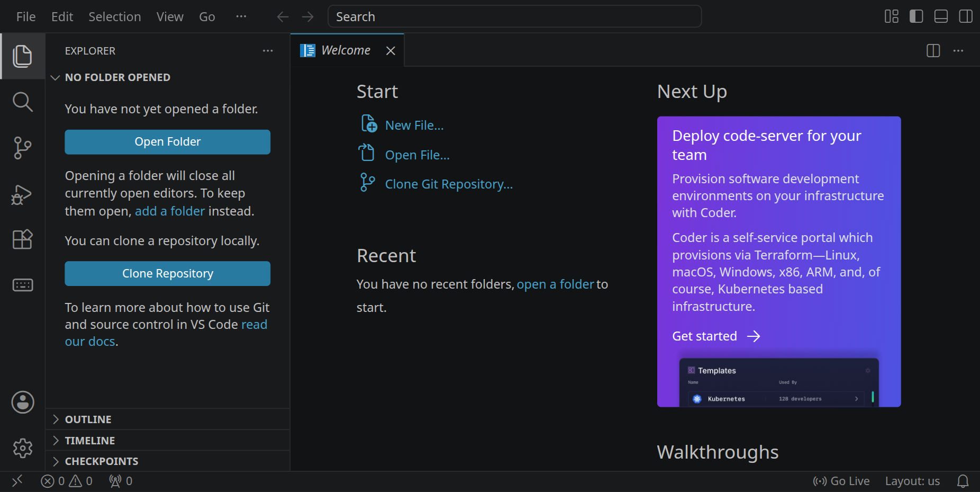Open editor More Actions ellipsis

click(x=958, y=51)
